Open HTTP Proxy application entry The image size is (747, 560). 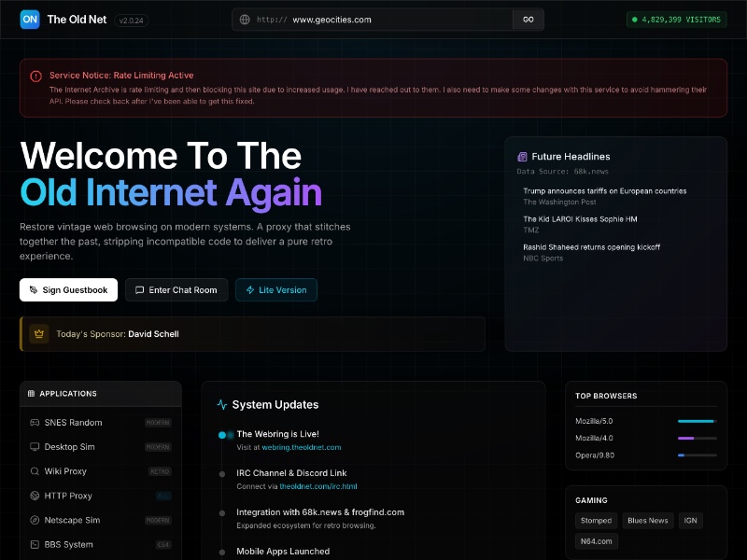(x=68, y=496)
